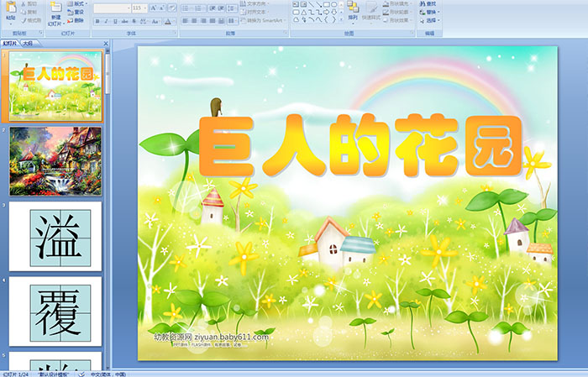Close the slide thumbnails pane
Image resolution: width=588 pixels, height=377 pixels.
click(x=106, y=44)
